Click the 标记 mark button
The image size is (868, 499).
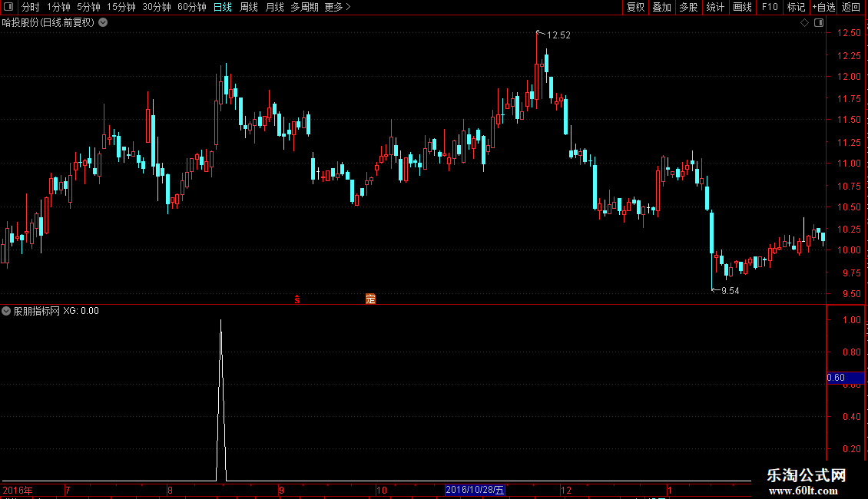pos(796,7)
